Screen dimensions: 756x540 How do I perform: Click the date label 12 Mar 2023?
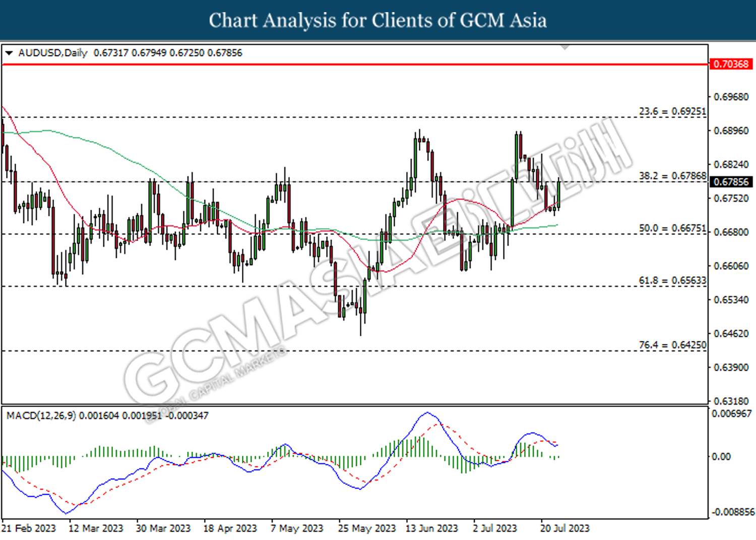(x=96, y=528)
